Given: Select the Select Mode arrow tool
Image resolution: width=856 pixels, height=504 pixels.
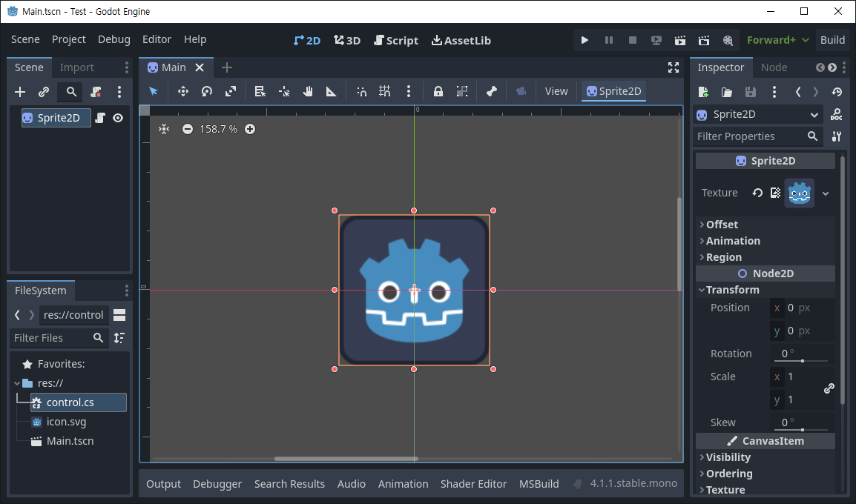Looking at the screenshot, I should pyautogui.click(x=154, y=91).
